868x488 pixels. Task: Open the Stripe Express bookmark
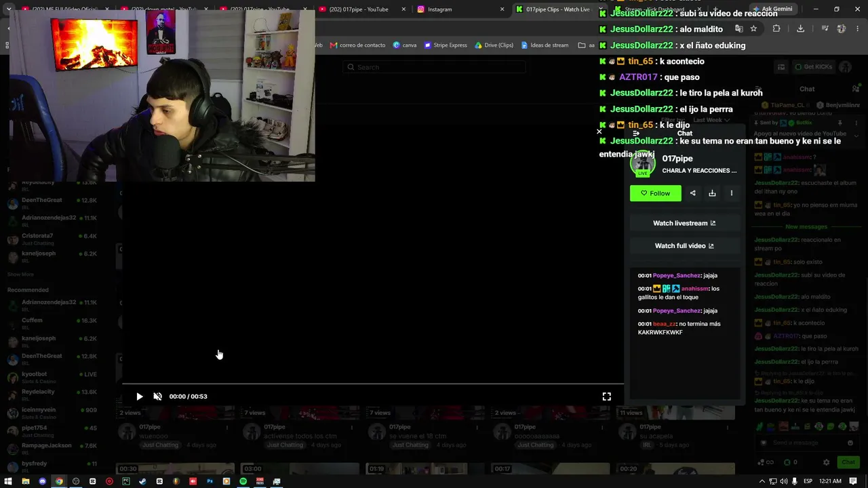point(446,45)
